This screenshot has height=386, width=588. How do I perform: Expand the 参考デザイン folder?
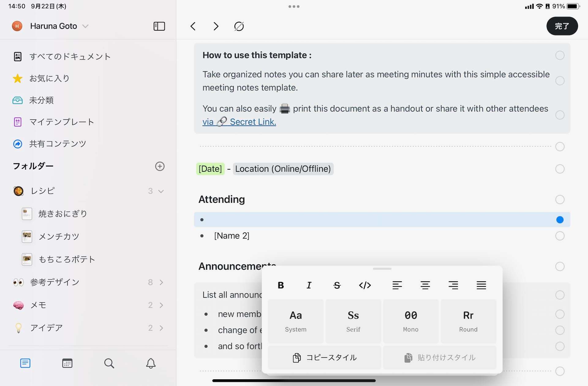pos(161,282)
